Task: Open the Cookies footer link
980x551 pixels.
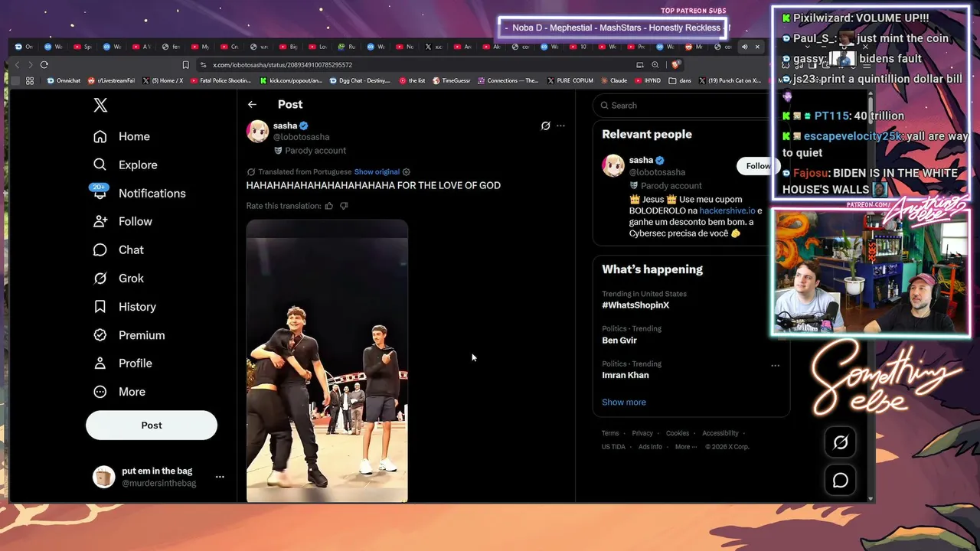Action: [x=678, y=433]
